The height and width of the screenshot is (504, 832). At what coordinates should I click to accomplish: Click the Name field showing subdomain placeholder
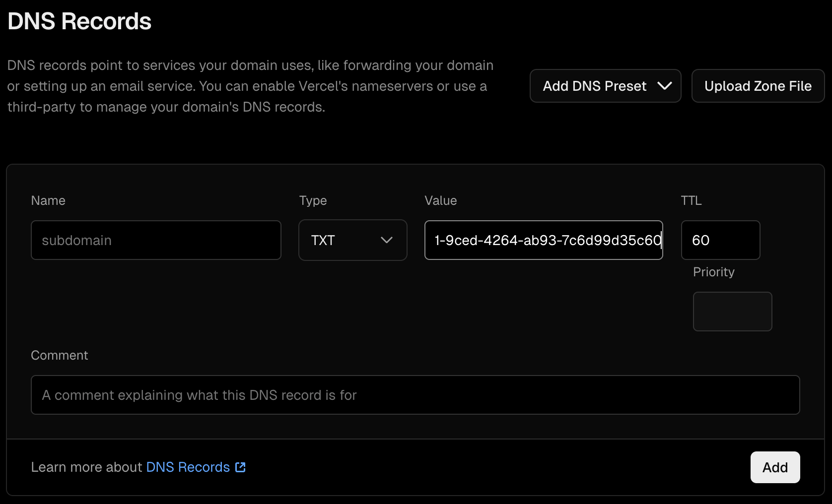[x=156, y=240]
